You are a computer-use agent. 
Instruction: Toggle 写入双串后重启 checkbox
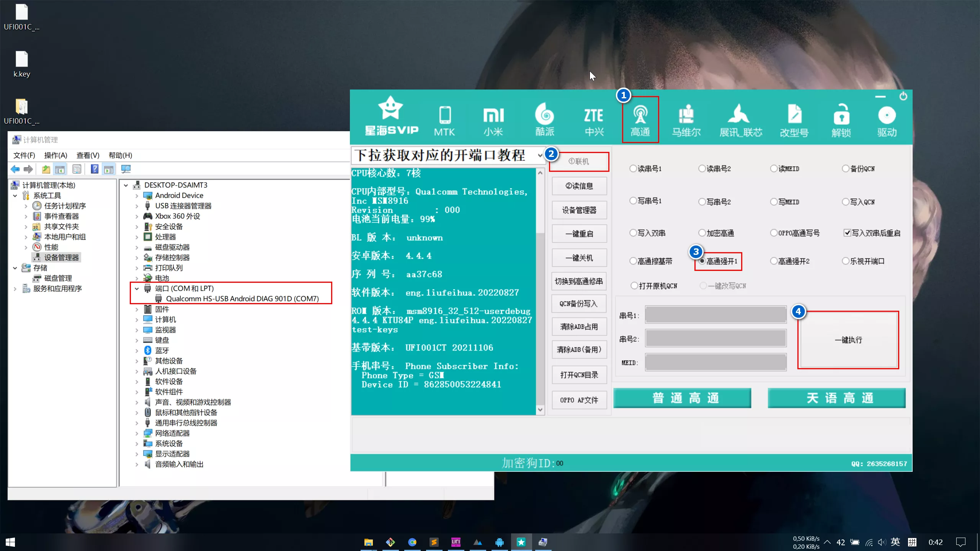click(x=872, y=233)
